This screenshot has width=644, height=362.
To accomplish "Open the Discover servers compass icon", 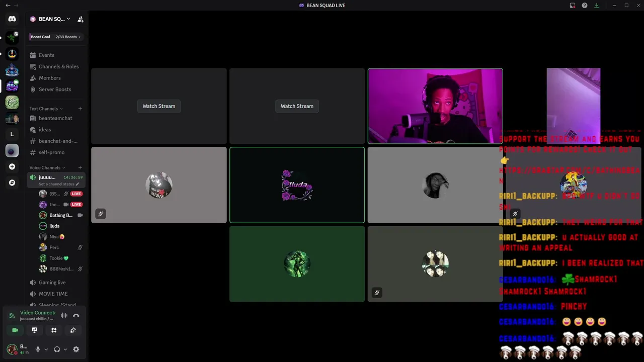I will pyautogui.click(x=12, y=183).
